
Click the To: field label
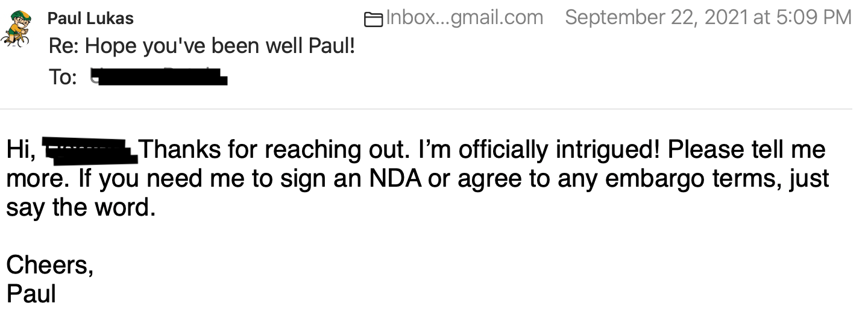(x=63, y=77)
